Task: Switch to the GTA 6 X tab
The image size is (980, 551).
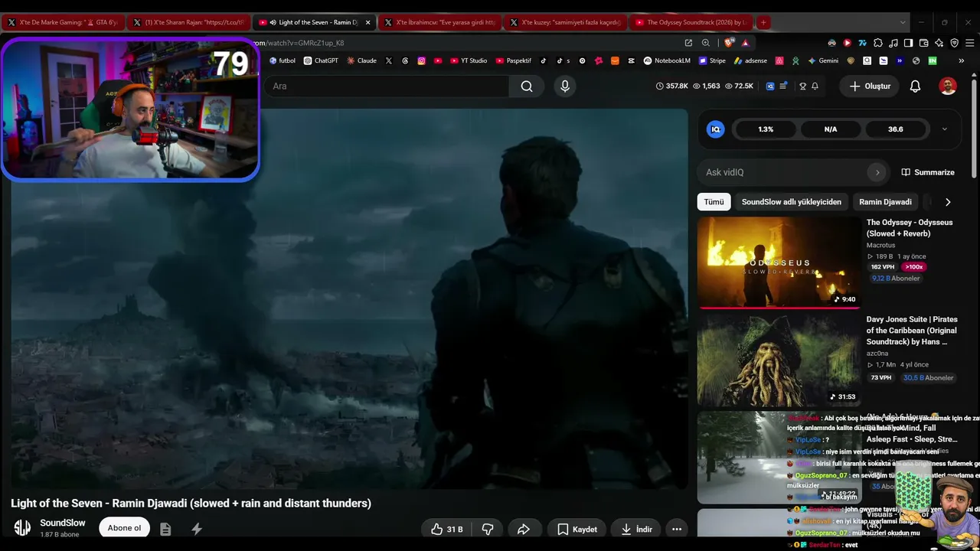Action: [x=62, y=22]
